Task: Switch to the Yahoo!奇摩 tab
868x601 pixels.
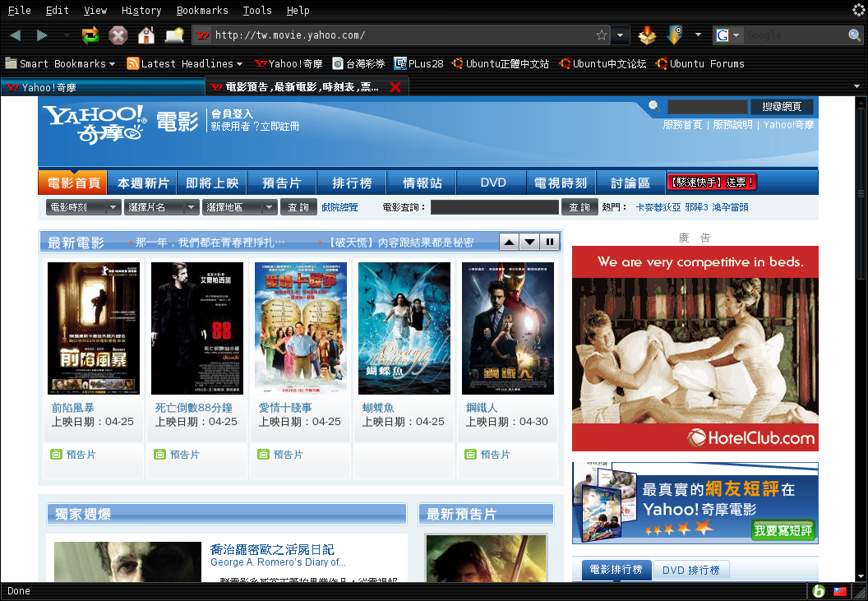Action: pos(103,87)
